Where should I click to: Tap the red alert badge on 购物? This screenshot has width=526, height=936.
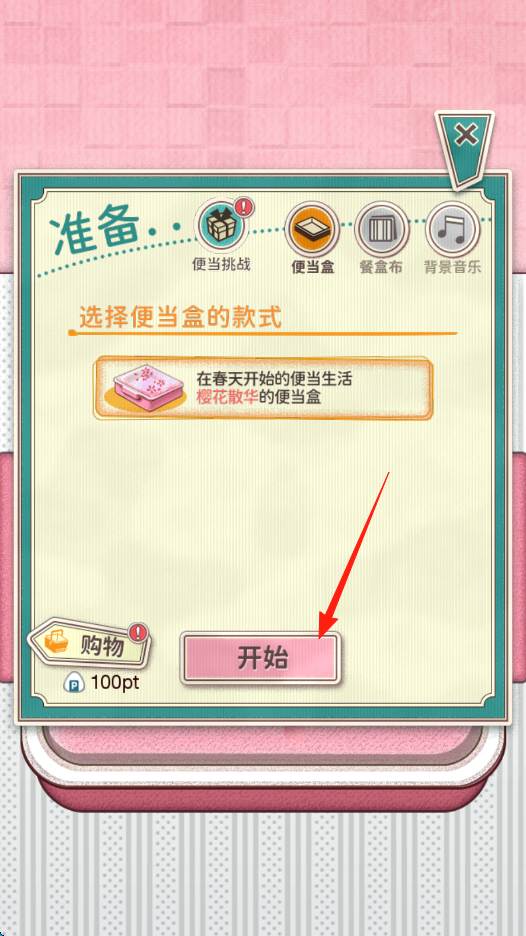(138, 632)
